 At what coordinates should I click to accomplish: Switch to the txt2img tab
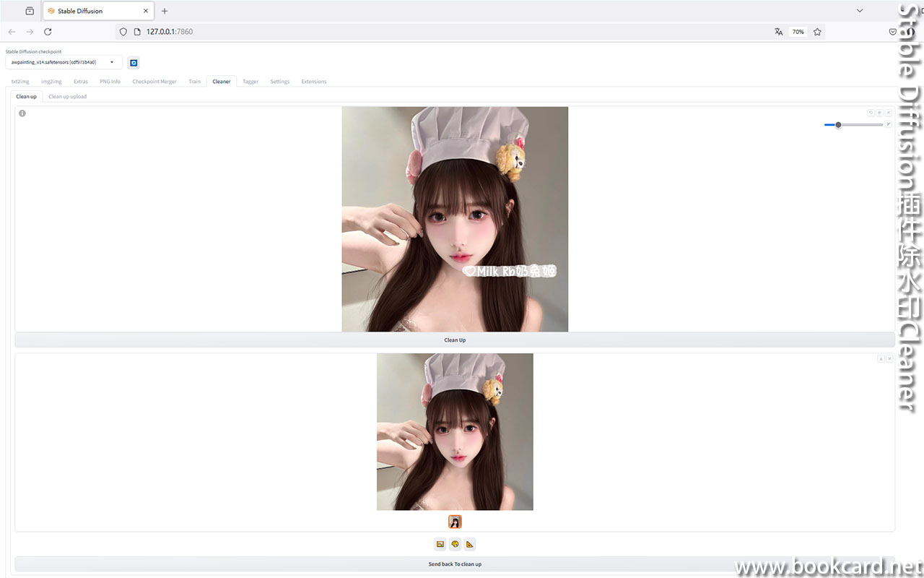point(20,82)
